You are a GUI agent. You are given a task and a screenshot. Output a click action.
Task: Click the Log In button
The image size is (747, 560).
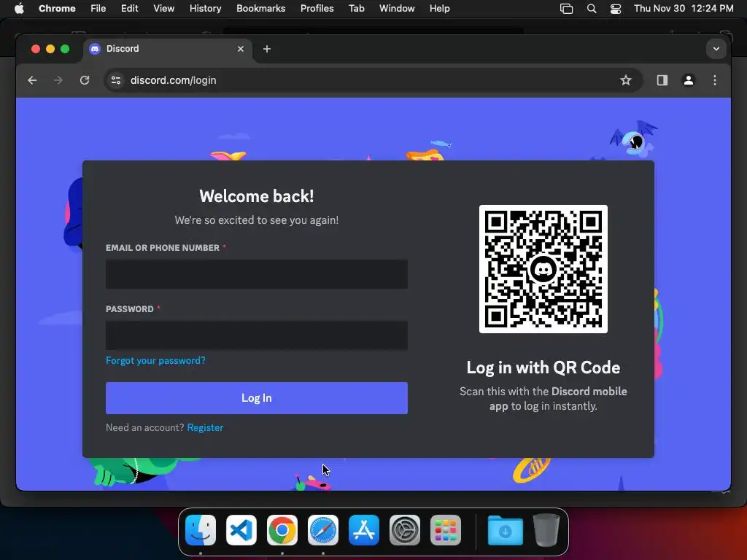click(257, 398)
